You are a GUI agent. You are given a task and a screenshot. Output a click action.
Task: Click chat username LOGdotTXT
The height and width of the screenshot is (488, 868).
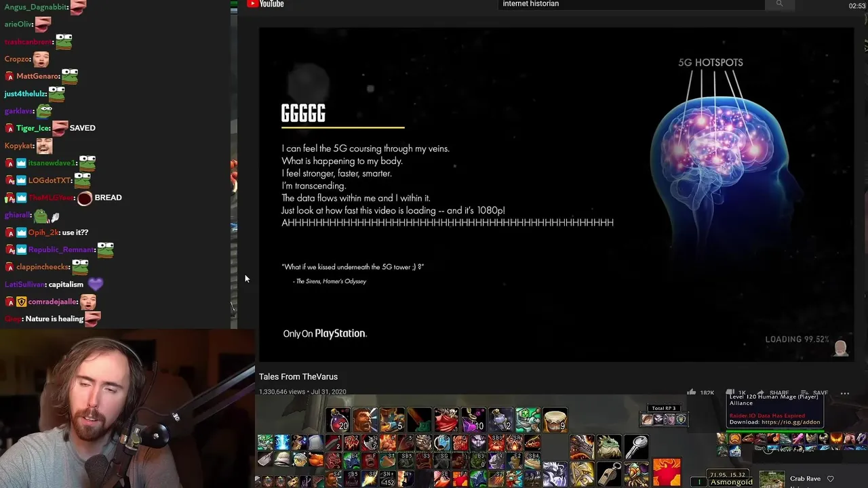pos(49,180)
